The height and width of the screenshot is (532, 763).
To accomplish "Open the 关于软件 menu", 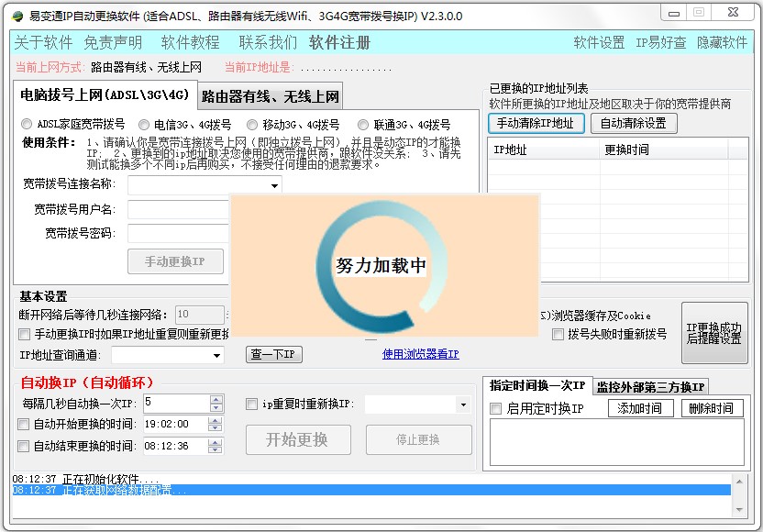I will 43,43.
